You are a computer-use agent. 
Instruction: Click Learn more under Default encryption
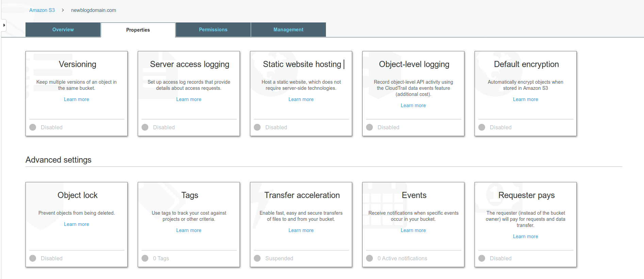[526, 99]
